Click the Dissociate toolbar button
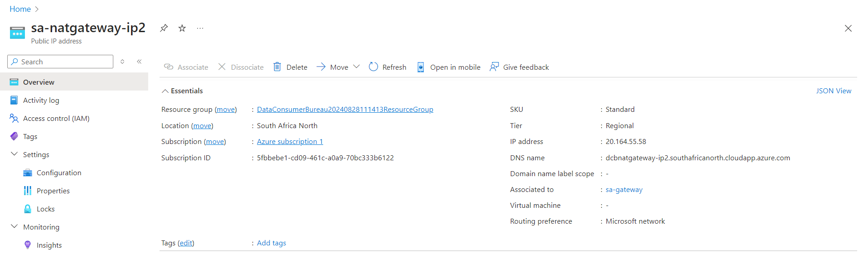 click(241, 67)
